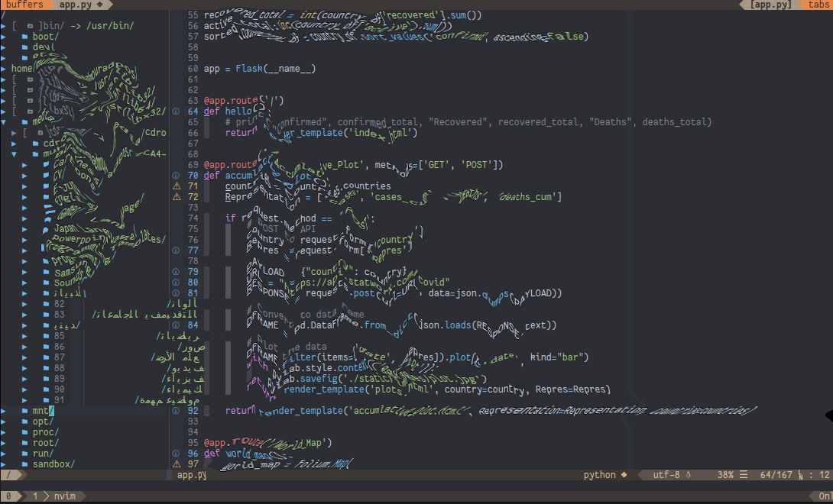
Task: Click the info sign on line 70
Action: pos(176,176)
